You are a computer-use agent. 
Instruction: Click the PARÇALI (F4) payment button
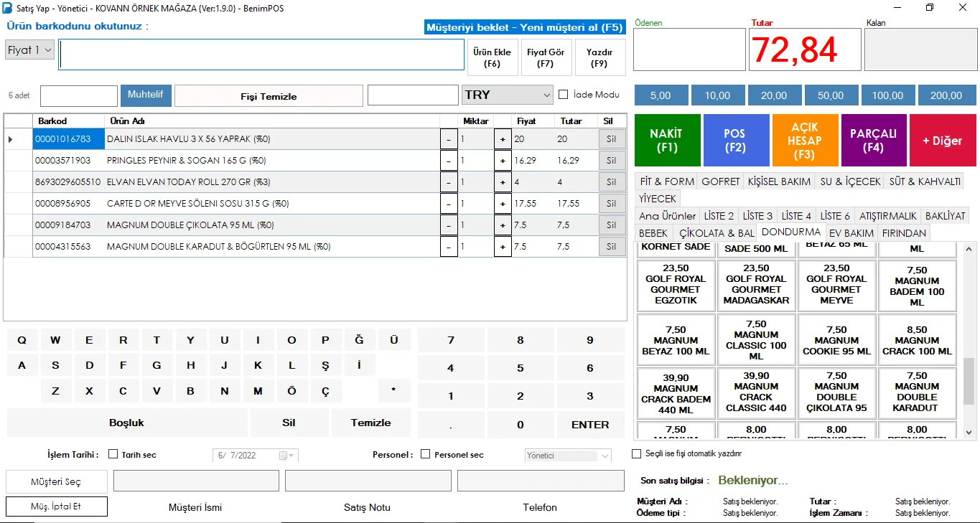coord(874,141)
